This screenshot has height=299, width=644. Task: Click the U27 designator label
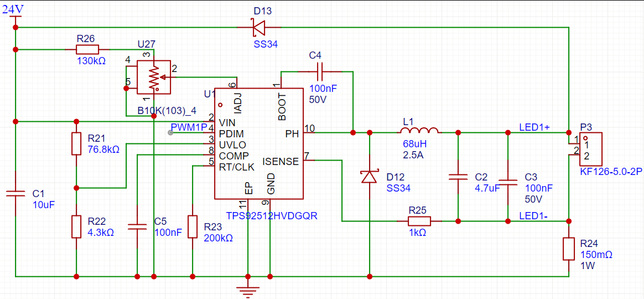point(146,44)
